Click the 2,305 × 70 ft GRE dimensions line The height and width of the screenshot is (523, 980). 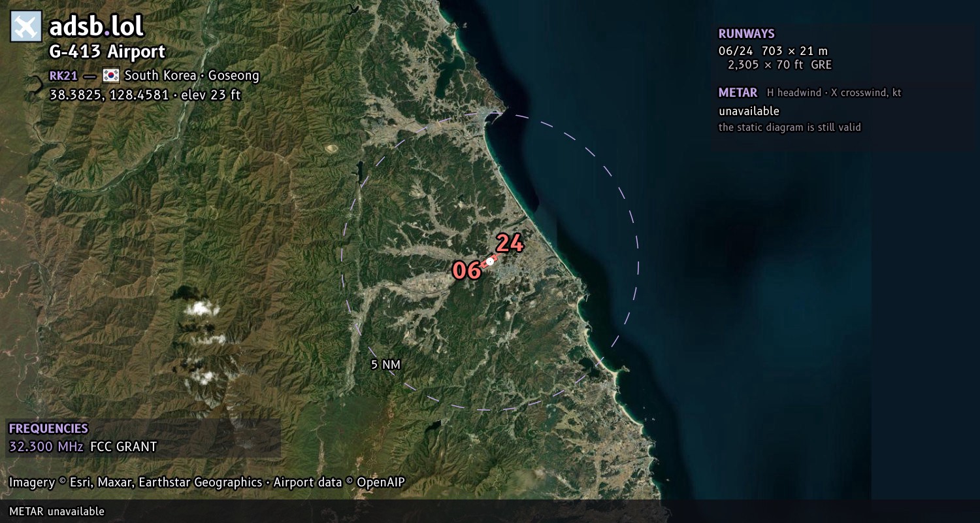click(779, 65)
